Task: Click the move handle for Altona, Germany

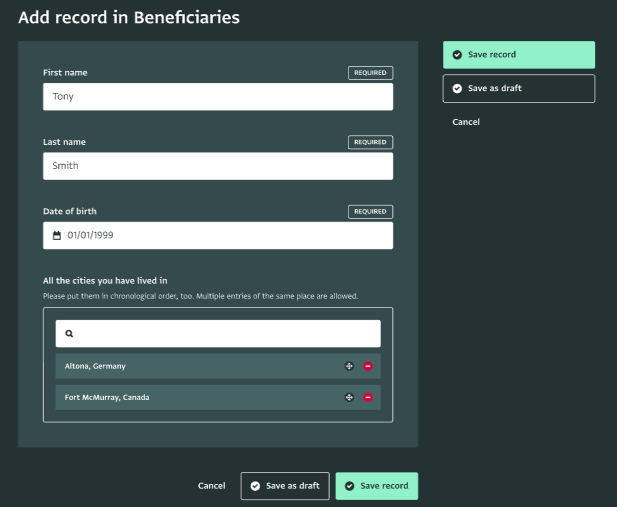Action: (x=349, y=367)
